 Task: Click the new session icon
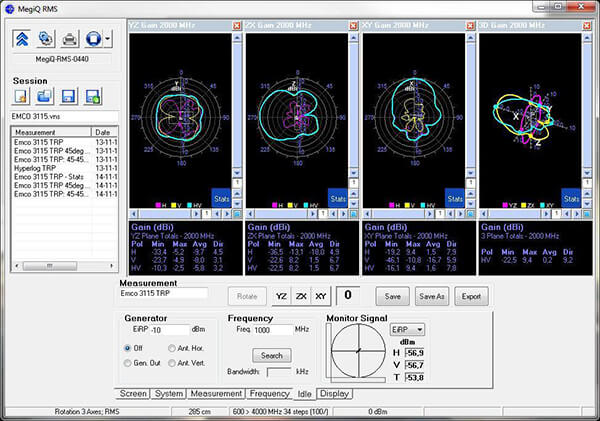[22, 96]
